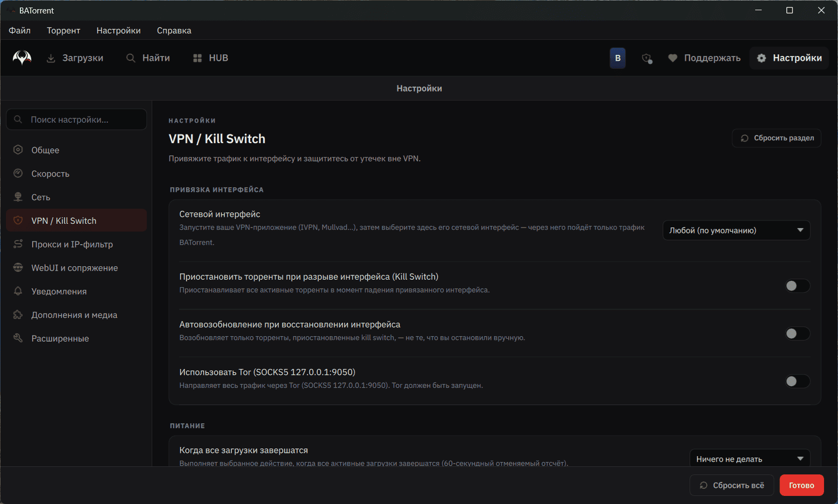Select Общее settings section

pyautogui.click(x=76, y=150)
